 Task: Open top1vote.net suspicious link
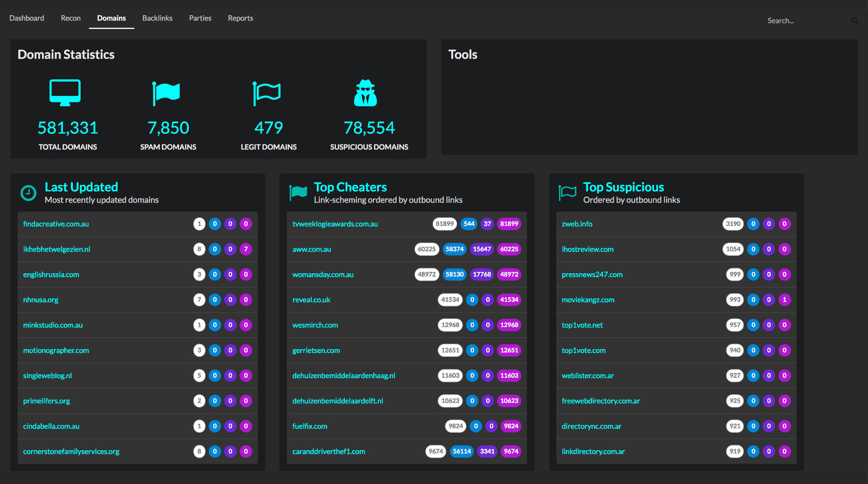tap(582, 325)
